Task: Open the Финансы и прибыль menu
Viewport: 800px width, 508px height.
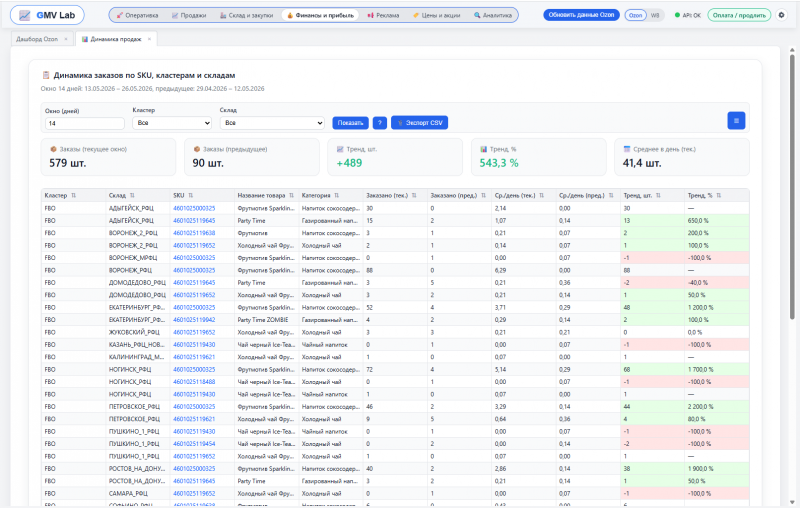Action: 320,15
